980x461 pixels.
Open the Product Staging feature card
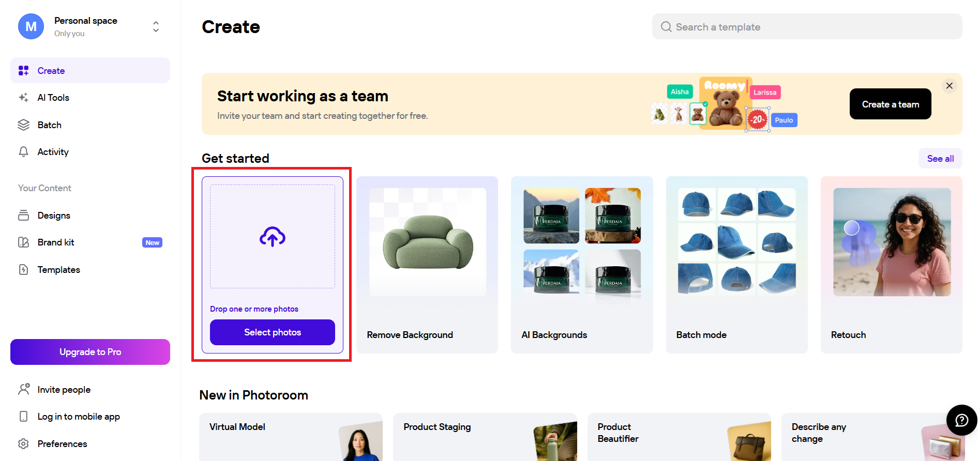pos(485,437)
